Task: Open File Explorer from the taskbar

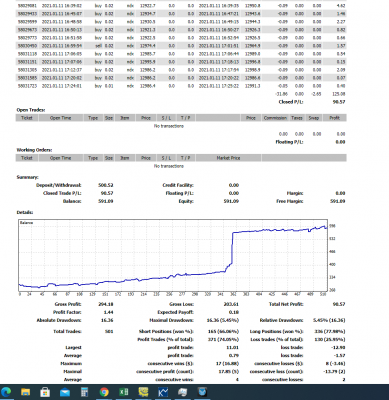Action: pyautogui.click(x=25, y=392)
